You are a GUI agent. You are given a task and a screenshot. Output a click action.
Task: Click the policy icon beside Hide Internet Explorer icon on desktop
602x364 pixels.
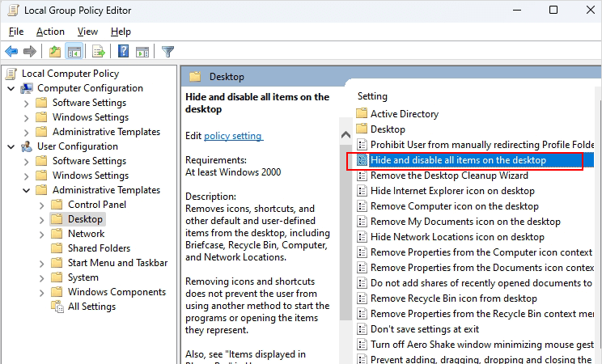pos(362,191)
